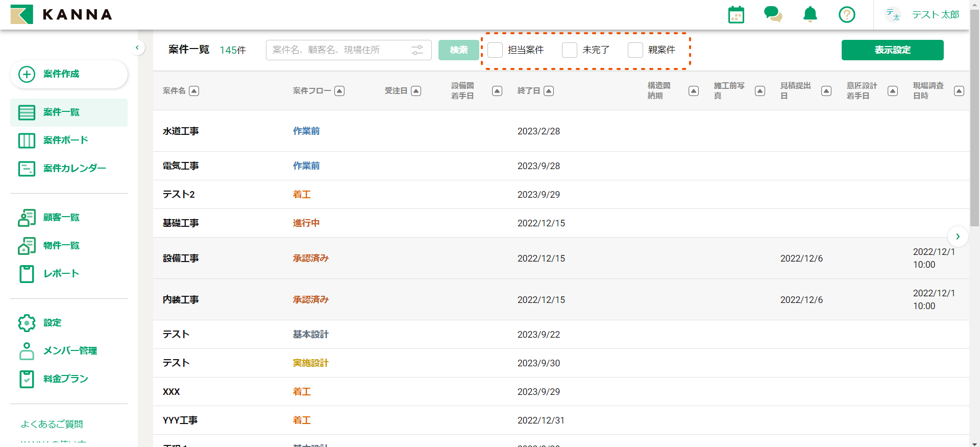Open the calendar icon in header
Screen dimensions: 980x447
736,15
